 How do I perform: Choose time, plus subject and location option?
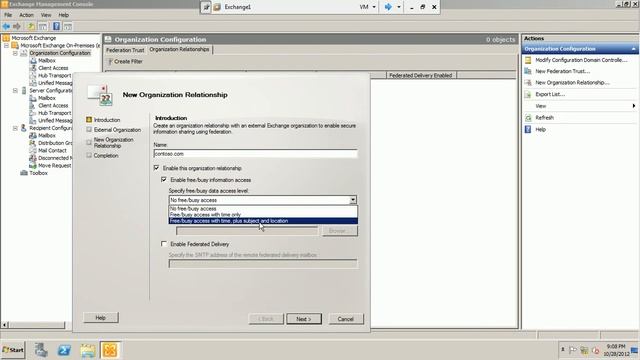pos(263,221)
